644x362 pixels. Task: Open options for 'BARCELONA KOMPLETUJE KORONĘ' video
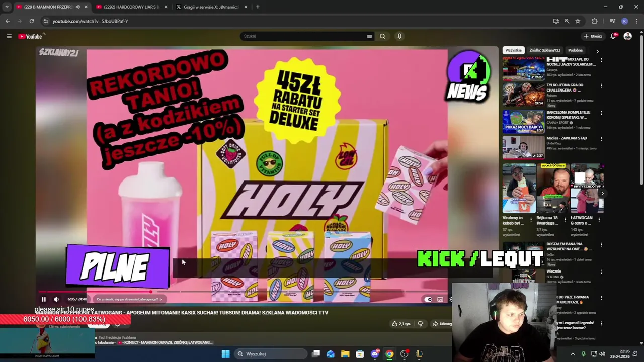601,113
